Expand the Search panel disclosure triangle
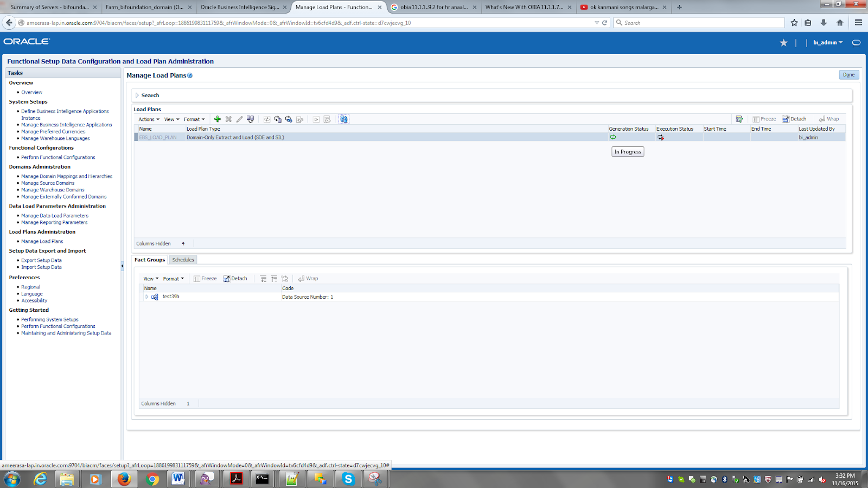The width and height of the screenshot is (868, 488). point(137,95)
